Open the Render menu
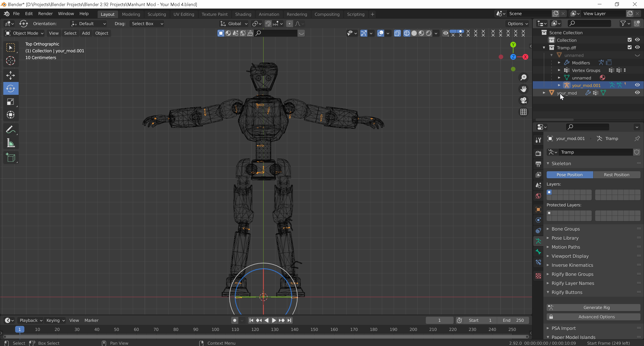Viewport: 644px width, 346px height. [x=45, y=14]
